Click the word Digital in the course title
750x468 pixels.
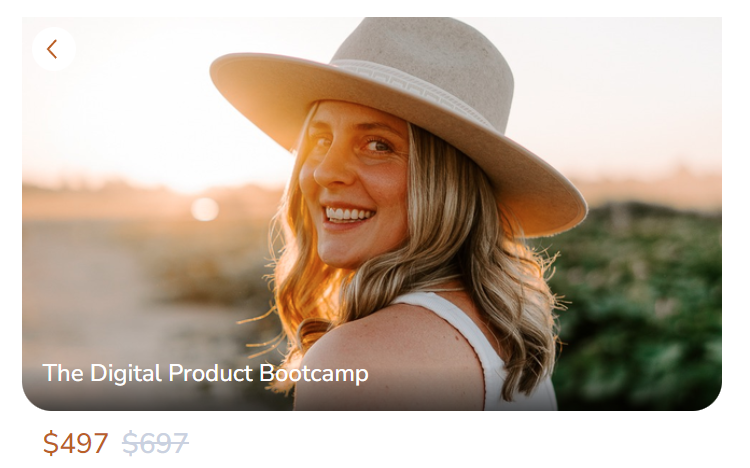point(125,373)
